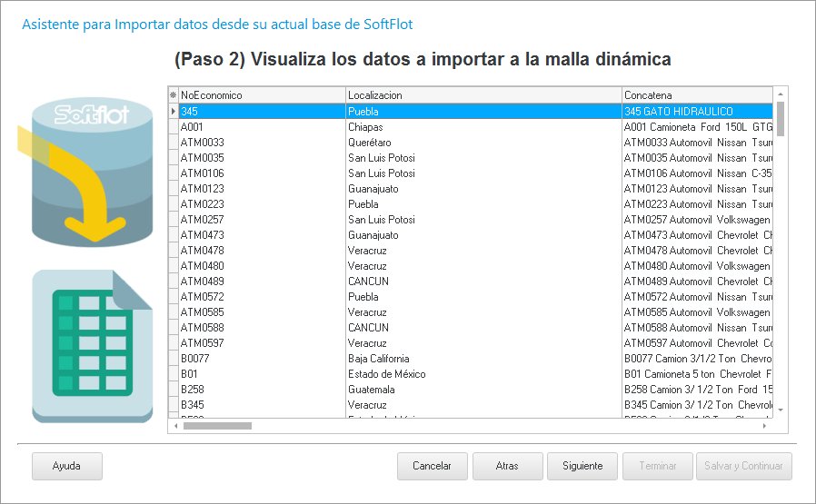The width and height of the screenshot is (816, 504).
Task: Click horizontal scrollbar right arrow
Action: click(764, 425)
